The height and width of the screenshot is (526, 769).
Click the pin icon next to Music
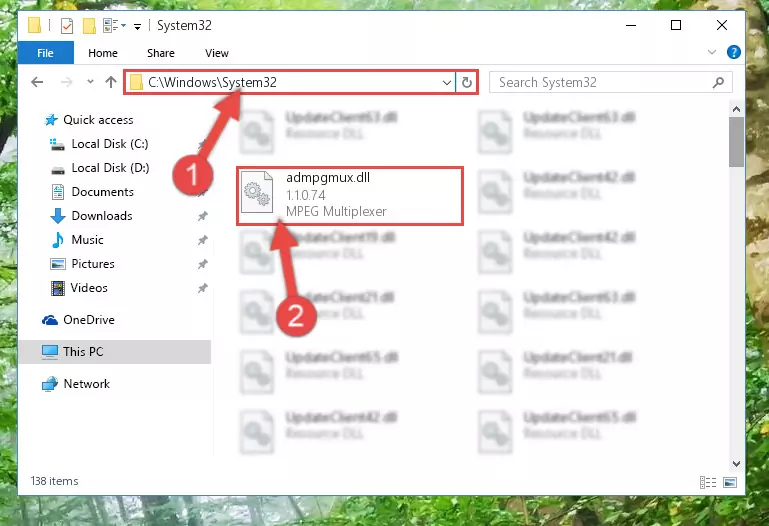click(202, 240)
